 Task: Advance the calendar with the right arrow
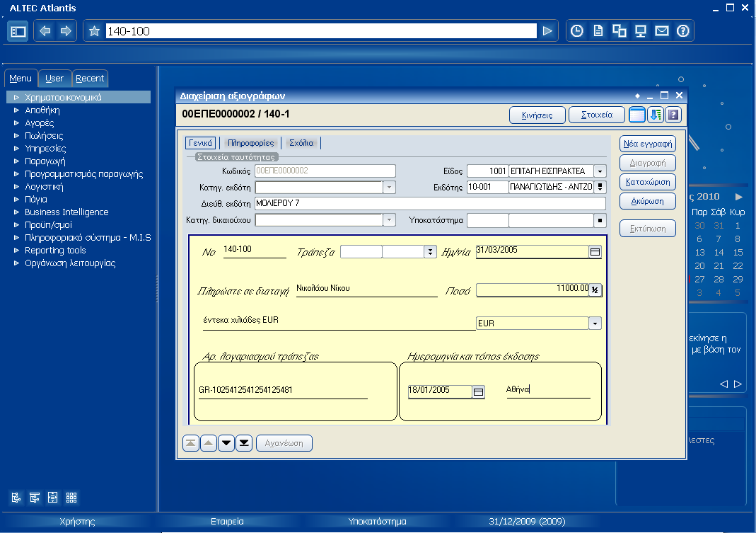(x=738, y=197)
